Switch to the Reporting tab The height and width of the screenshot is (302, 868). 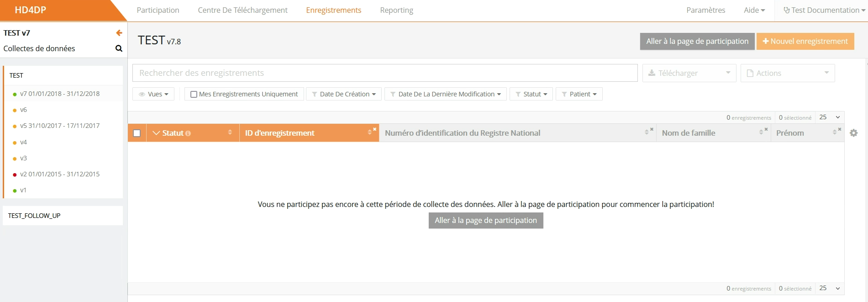[396, 10]
